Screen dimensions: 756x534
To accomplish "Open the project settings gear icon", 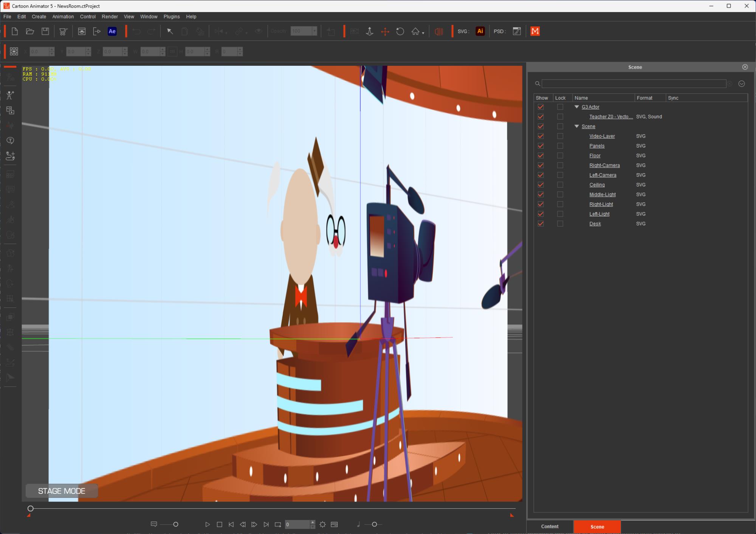I will click(x=322, y=524).
